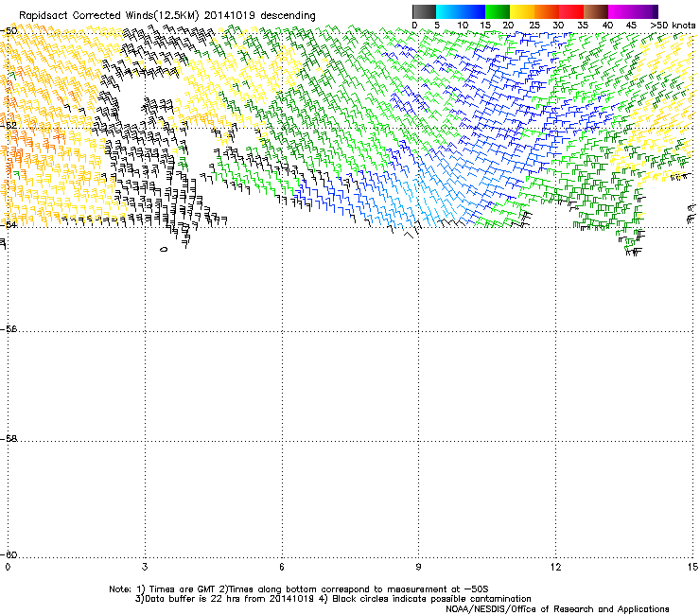The width and height of the screenshot is (700, 615).
Task: Click the '30' label under the color legend
Action: pos(558,26)
